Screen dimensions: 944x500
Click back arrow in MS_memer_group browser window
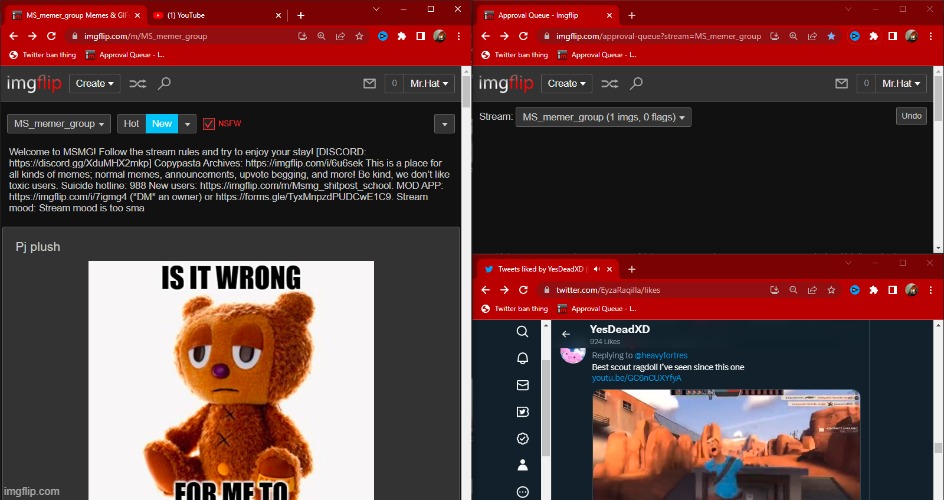point(13,36)
